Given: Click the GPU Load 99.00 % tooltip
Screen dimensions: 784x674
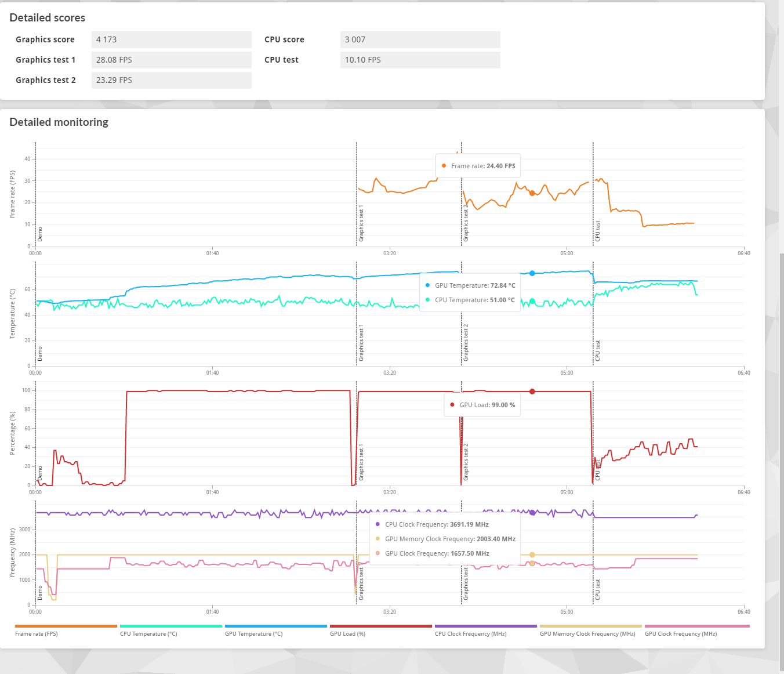Looking at the screenshot, I should [482, 405].
